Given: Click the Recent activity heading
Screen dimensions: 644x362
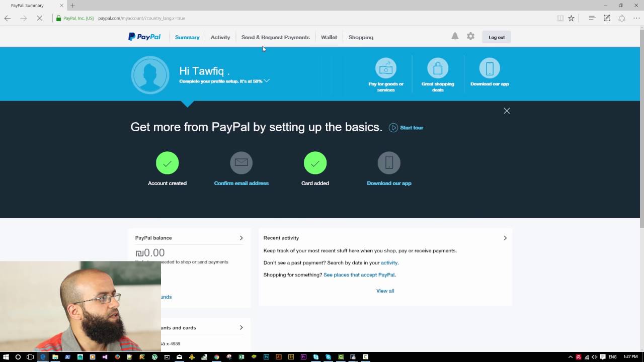Looking at the screenshot, I should (281, 238).
